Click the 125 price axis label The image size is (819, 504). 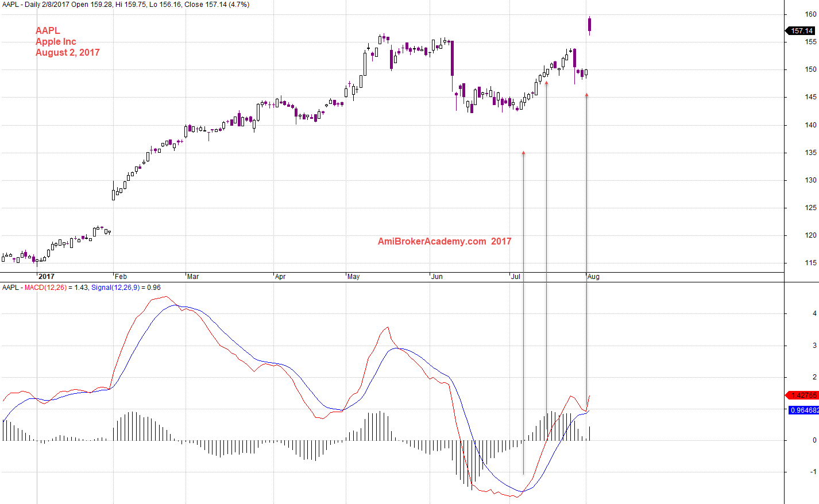pyautogui.click(x=810, y=208)
